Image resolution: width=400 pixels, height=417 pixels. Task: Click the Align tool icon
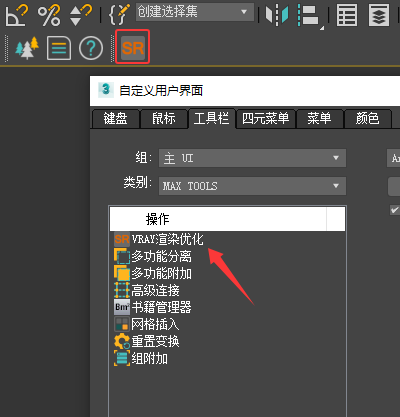(309, 16)
